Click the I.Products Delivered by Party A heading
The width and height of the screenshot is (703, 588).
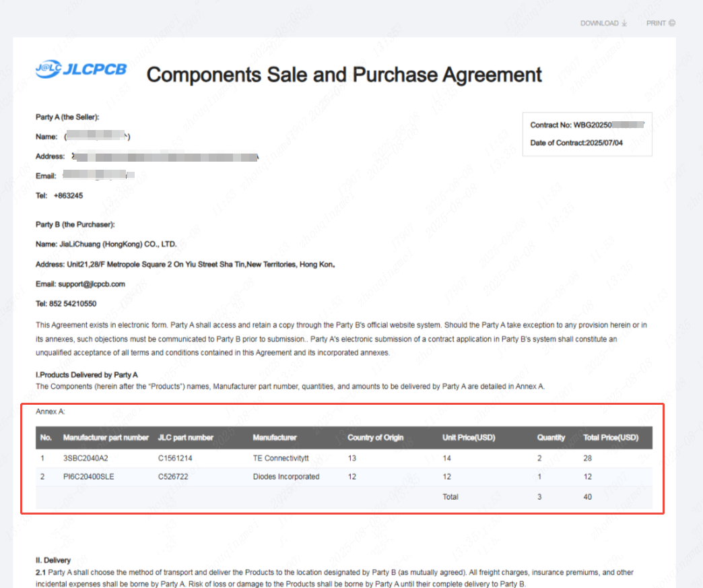pos(87,375)
